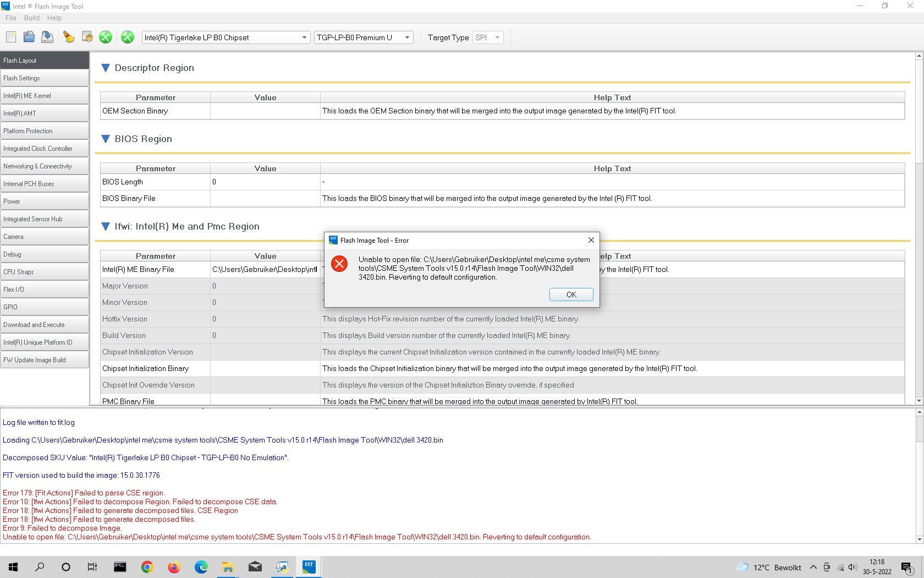Click the broom clean-up icon
This screenshot has height=578, width=924.
[69, 37]
